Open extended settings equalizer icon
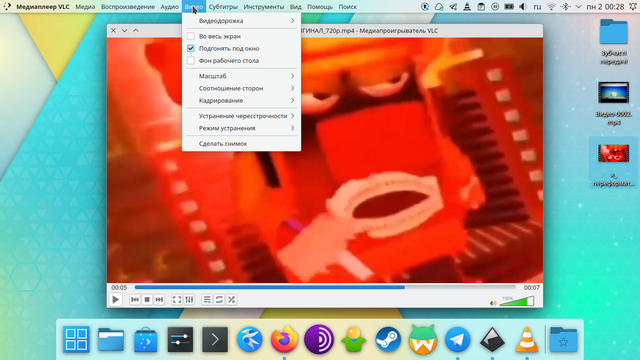Screen dimensions: 640x360 189,300
